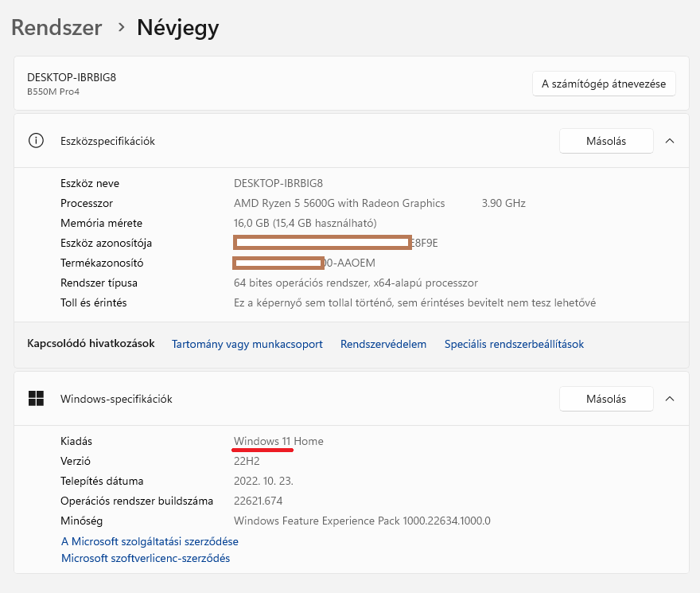Select the device ID ending E8F9E
Viewport: 700px width, 593px height.
pyautogui.click(x=335, y=243)
